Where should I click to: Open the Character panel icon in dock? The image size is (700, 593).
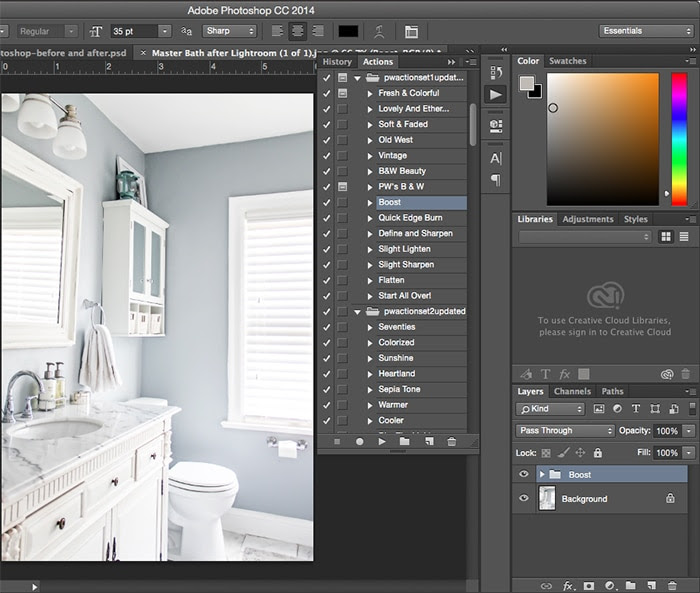(496, 158)
